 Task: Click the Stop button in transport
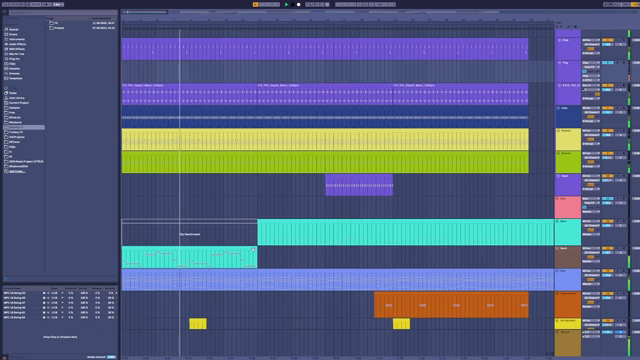(x=293, y=4)
